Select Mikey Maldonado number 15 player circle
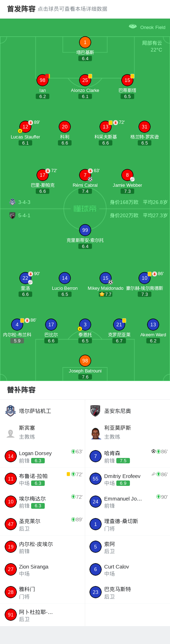Screen dimensions: 170x644 [x=106, y=278]
